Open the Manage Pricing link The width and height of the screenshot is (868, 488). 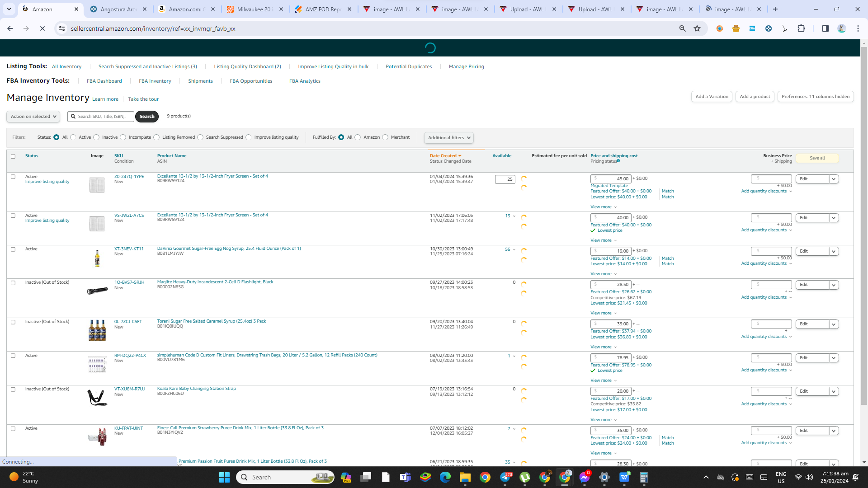click(x=467, y=67)
